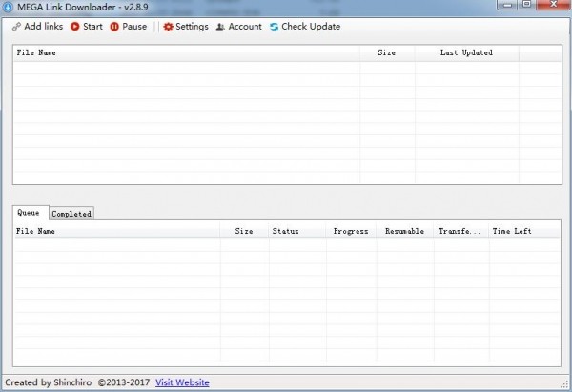This screenshot has width=572, height=392.
Task: Click the Transfe... column header
Action: coord(461,231)
